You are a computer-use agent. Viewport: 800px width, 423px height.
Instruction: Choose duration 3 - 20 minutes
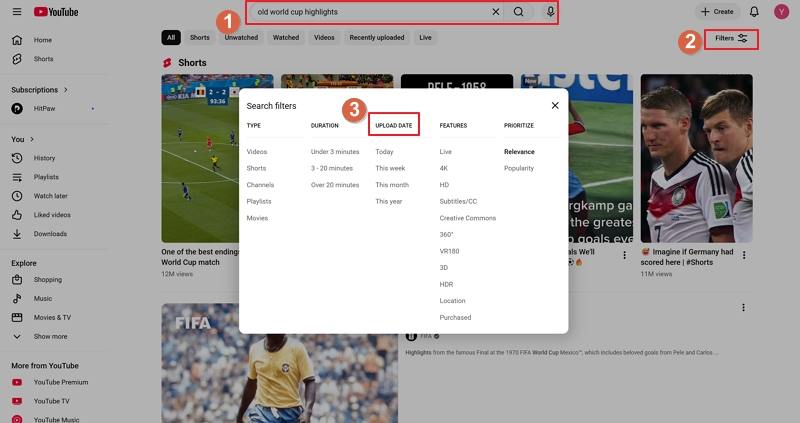tap(332, 168)
